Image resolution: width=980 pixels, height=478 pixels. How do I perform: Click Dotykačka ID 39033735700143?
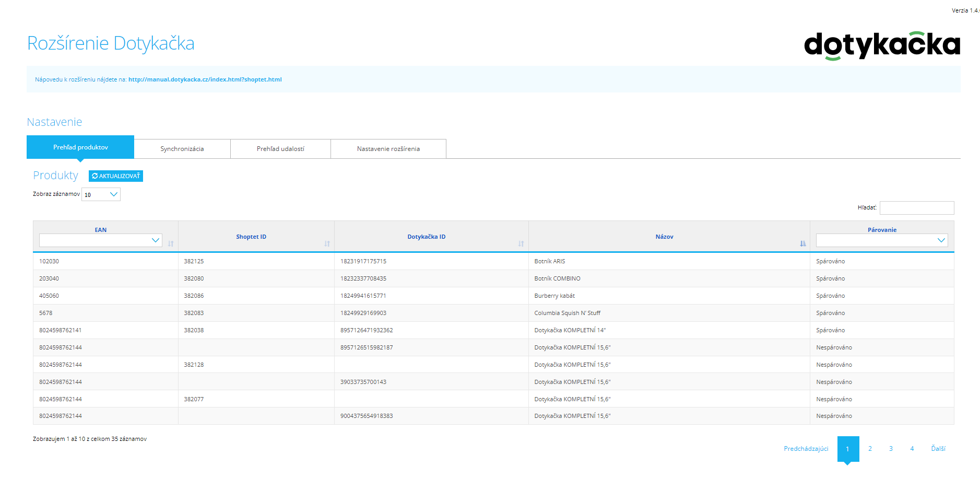[363, 382]
